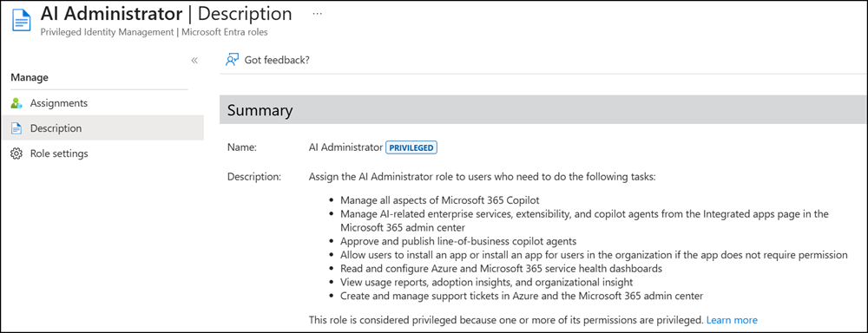Click the PRIVILEGED badge next to role name
The height and width of the screenshot is (333, 868).
411,147
